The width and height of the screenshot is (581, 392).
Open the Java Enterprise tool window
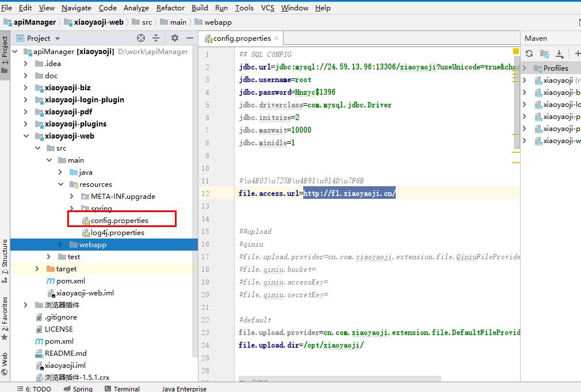point(184,389)
